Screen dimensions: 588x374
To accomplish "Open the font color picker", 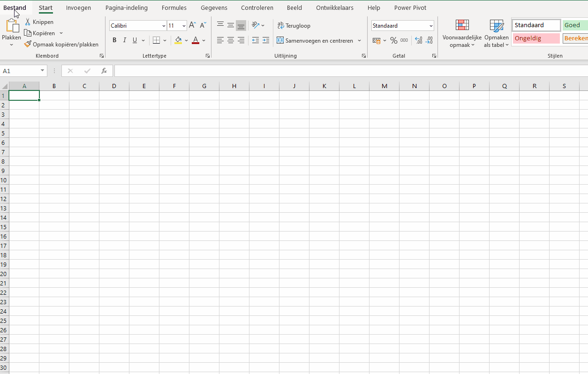I will click(x=203, y=41).
